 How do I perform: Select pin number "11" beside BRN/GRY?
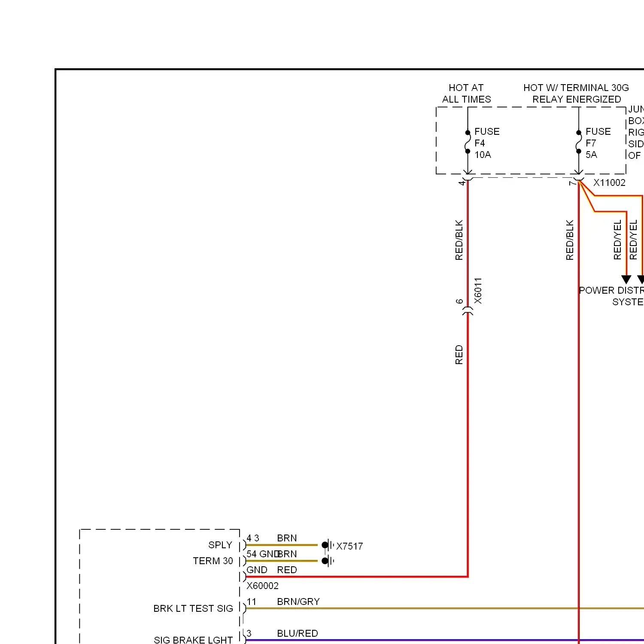tap(252, 601)
